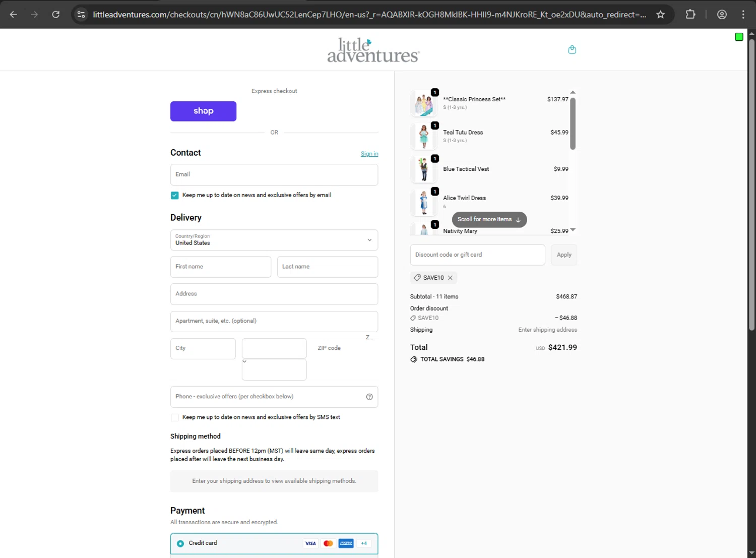
Task: Open the Chrome three-dot menu
Action: tap(743, 15)
